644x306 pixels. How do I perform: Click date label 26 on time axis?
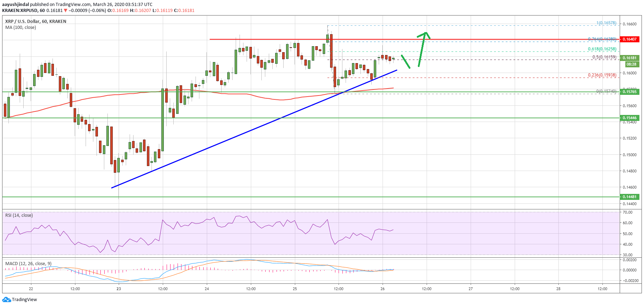383,289
